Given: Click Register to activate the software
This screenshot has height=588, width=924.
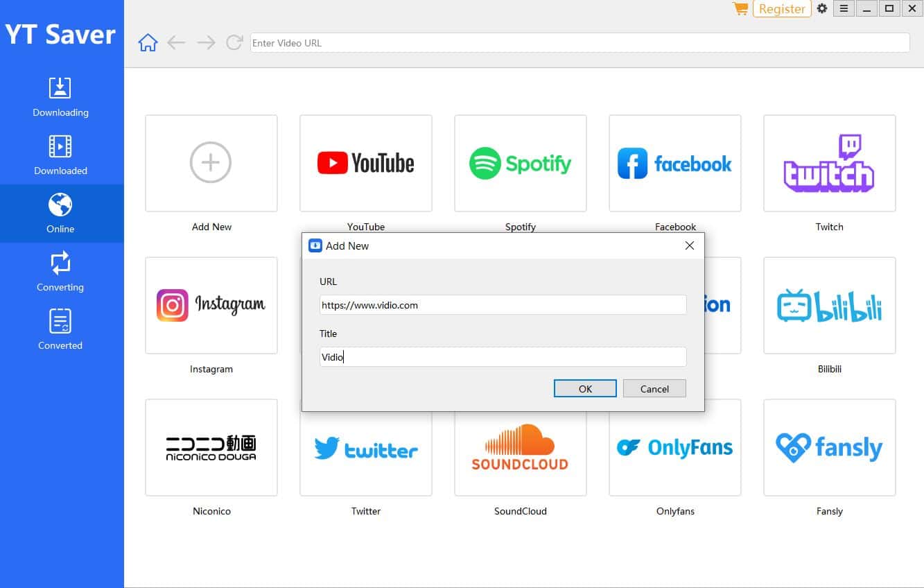Looking at the screenshot, I should (x=782, y=9).
